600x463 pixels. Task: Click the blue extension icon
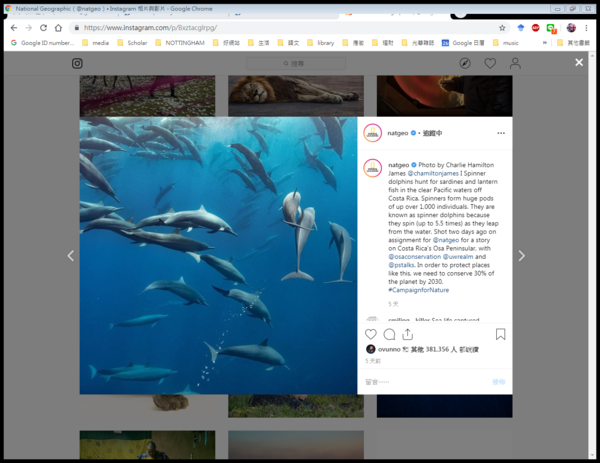(520, 28)
